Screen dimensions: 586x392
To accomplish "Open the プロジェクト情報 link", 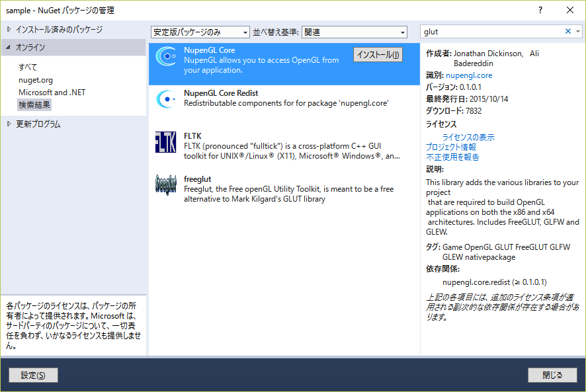I will pos(451,147).
